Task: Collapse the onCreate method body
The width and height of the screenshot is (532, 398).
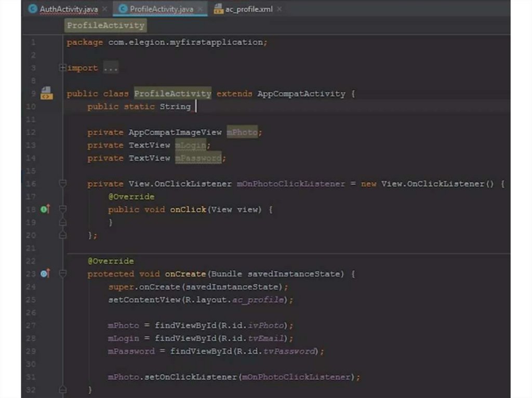Action: (x=63, y=273)
